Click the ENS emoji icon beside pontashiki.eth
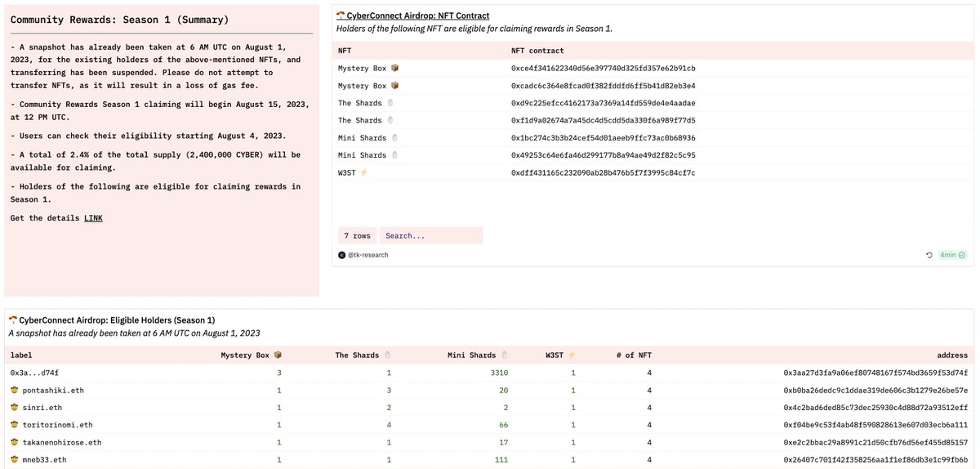The height and width of the screenshot is (469, 980). point(15,390)
